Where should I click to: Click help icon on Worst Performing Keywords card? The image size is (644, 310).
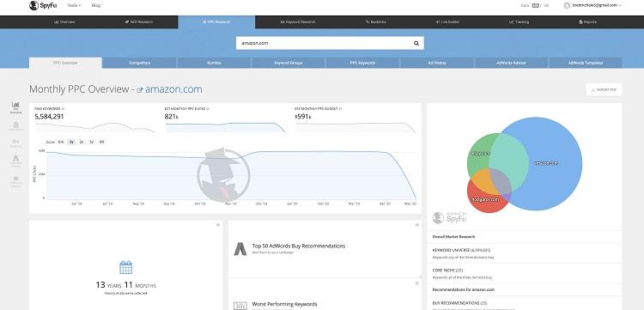[416, 283]
